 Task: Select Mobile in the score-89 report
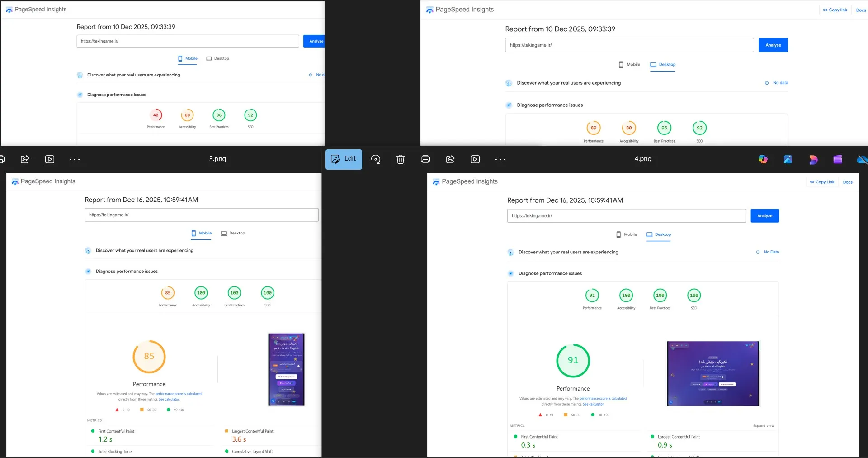(629, 65)
